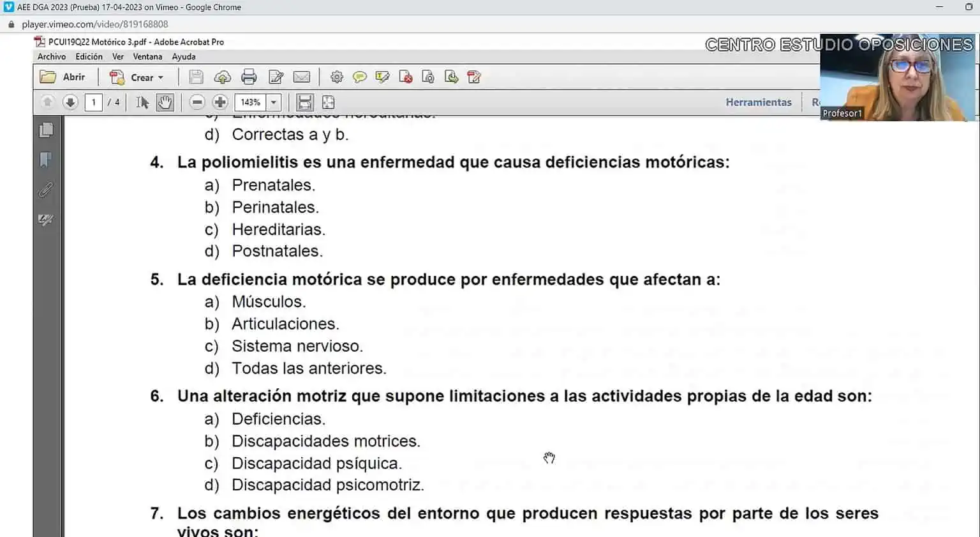Image resolution: width=980 pixels, height=537 pixels.
Task: Choose the text selection cursor tool
Action: click(x=142, y=102)
